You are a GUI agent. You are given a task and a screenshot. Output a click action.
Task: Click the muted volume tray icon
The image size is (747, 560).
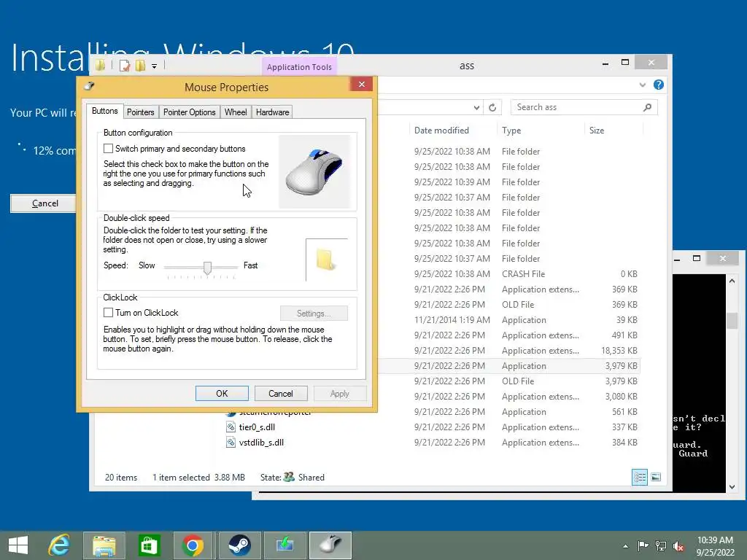[678, 545]
